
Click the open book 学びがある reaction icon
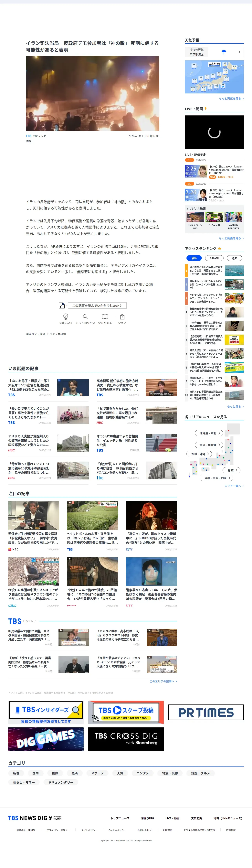tap(105, 316)
